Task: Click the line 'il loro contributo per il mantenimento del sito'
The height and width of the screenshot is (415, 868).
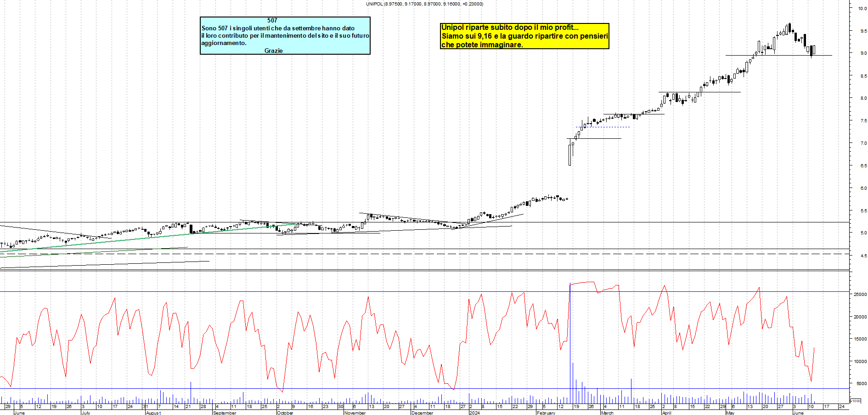Action: [x=285, y=35]
